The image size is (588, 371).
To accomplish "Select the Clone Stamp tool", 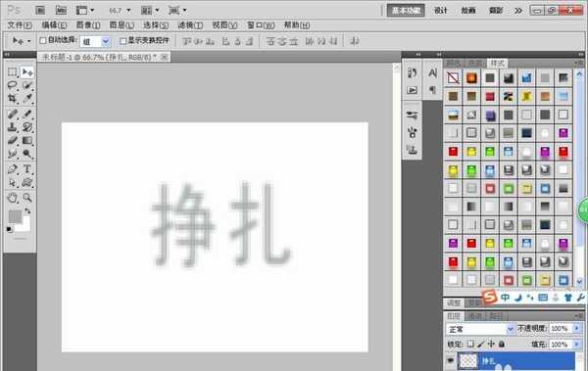I will click(12, 127).
